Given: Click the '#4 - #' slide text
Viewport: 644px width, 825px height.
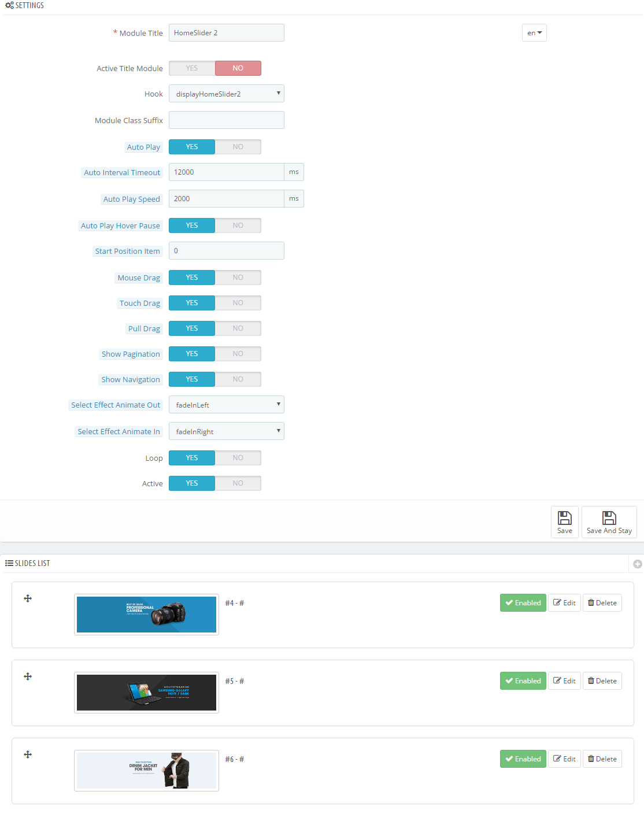Looking at the screenshot, I should coord(235,603).
